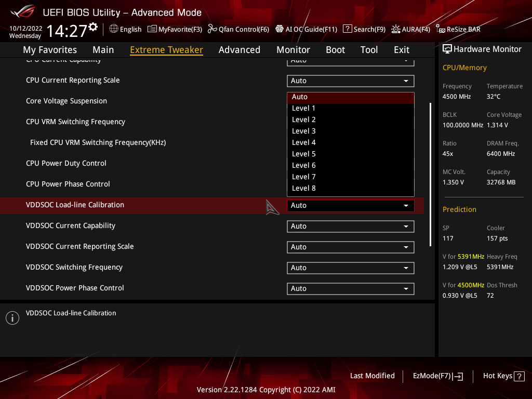Switch to the Boot tab
This screenshot has width=532, height=399.
click(x=335, y=49)
